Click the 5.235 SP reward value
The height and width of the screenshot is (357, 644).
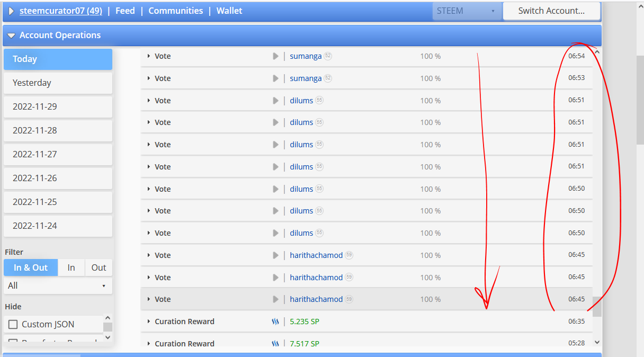pyautogui.click(x=305, y=322)
